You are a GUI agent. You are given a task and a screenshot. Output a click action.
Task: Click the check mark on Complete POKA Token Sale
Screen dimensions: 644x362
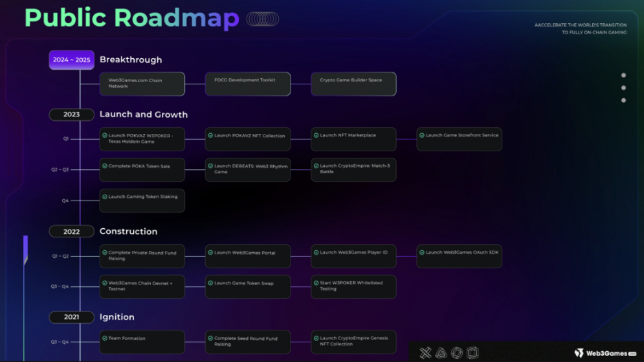[105, 166]
